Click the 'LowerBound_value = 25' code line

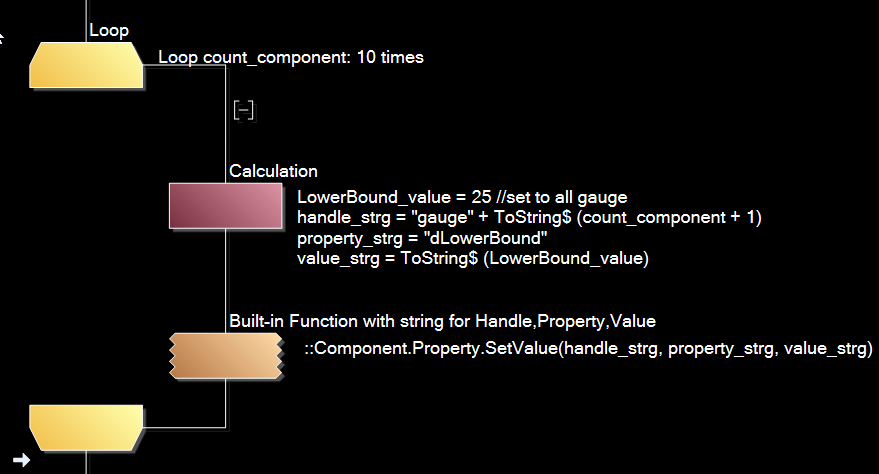click(462, 197)
